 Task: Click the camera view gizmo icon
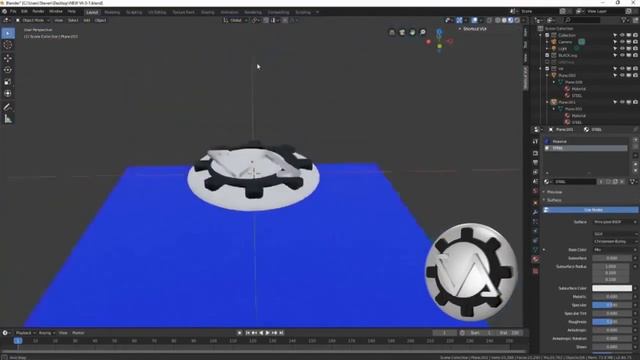pos(402,32)
